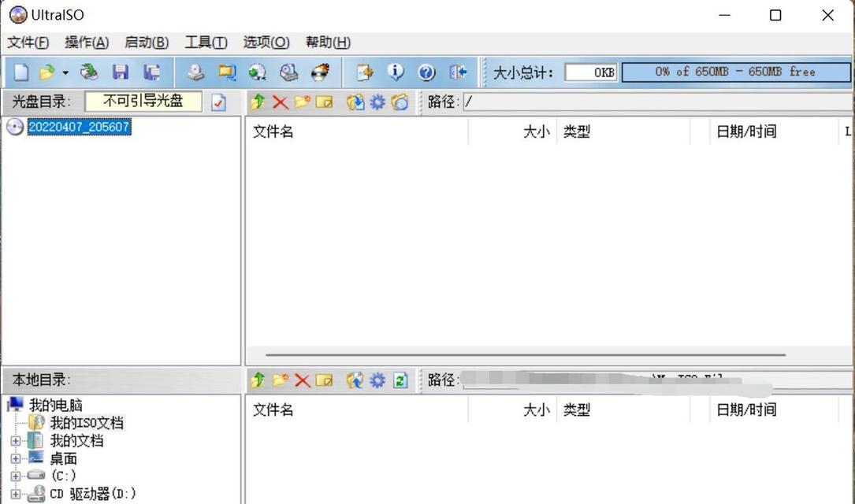Expand the (C:) drive node
855x504 pixels.
click(15, 476)
